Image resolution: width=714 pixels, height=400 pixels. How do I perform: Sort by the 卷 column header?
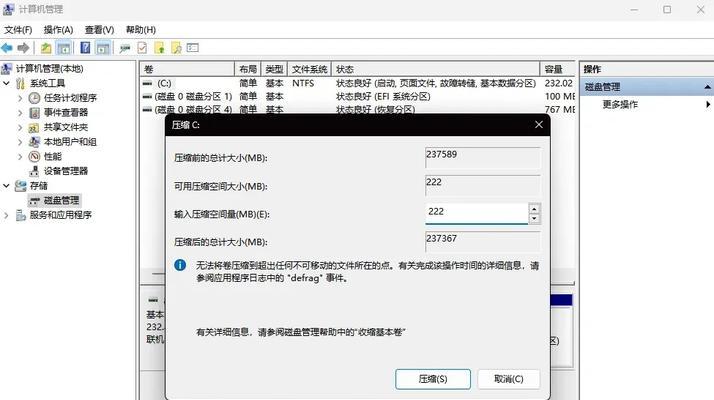click(x=187, y=69)
